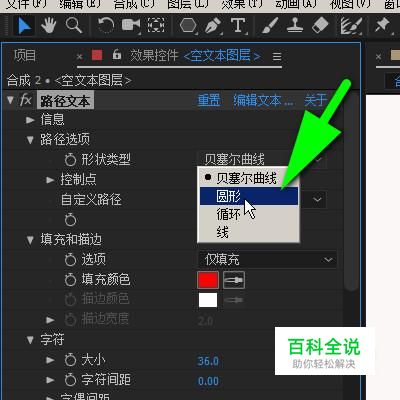Select the Puppet Pin tool
The height and width of the screenshot is (400, 400).
pos(382,25)
